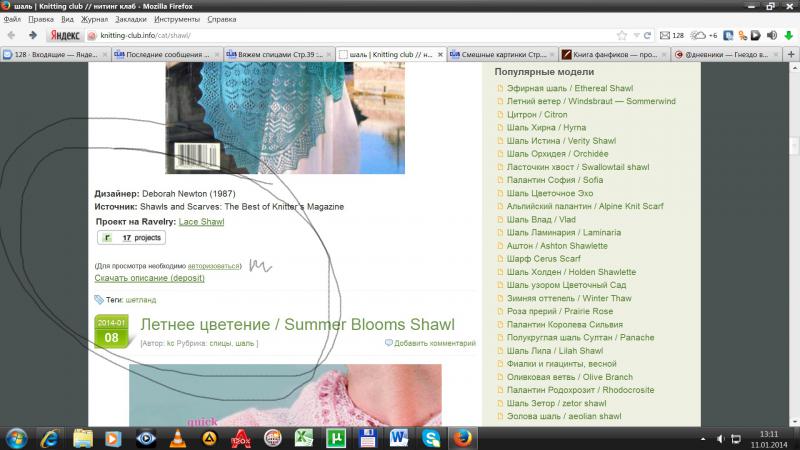Open the Справка menu

[221, 19]
